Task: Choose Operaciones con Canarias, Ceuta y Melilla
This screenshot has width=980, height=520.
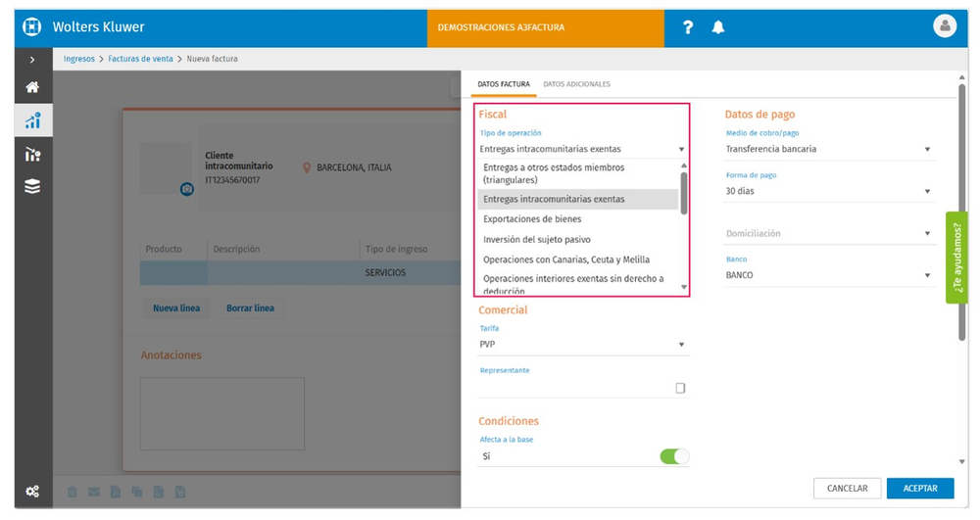Action: [x=577, y=260]
